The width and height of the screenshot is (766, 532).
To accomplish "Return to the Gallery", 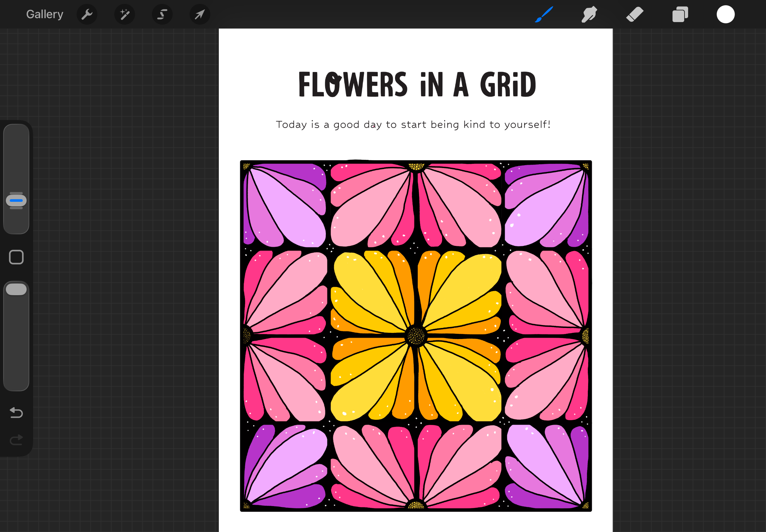I will point(45,14).
